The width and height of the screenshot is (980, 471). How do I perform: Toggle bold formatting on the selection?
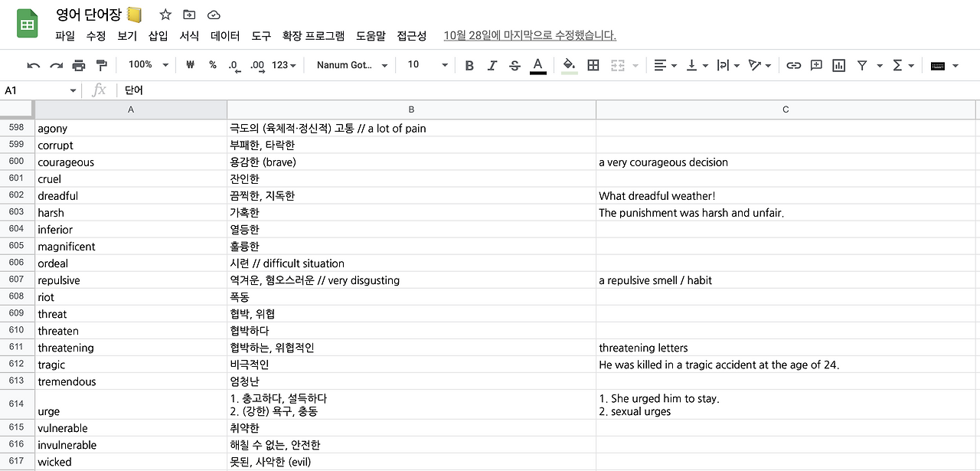coord(469,65)
